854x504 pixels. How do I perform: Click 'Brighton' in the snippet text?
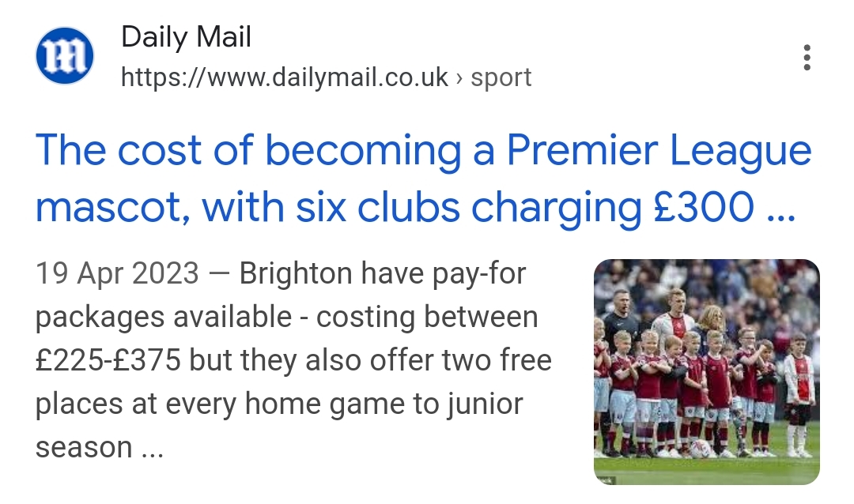click(296, 273)
